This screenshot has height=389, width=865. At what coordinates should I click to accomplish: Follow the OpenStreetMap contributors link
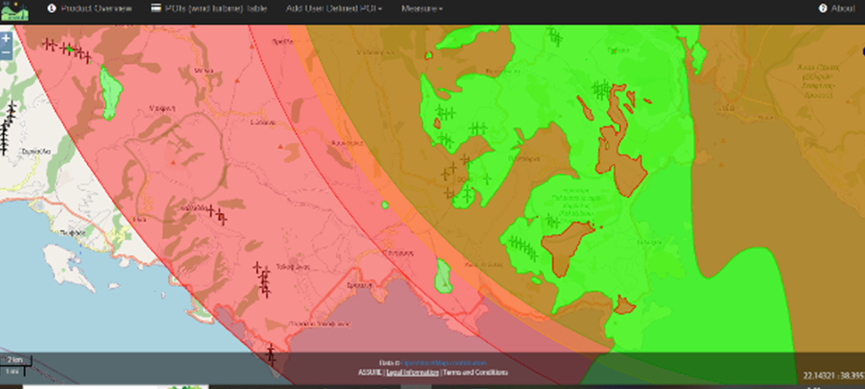point(444,363)
